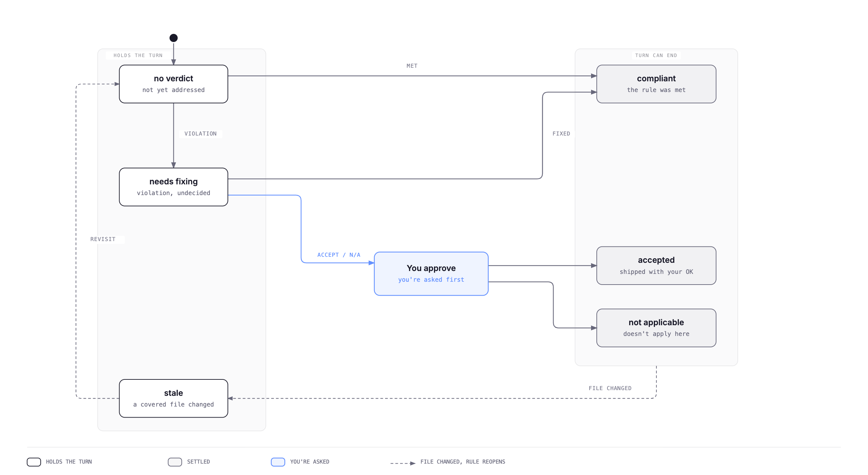Click the 'VIOLATION' transition label
This screenshot has width=868, height=475.
201,134
